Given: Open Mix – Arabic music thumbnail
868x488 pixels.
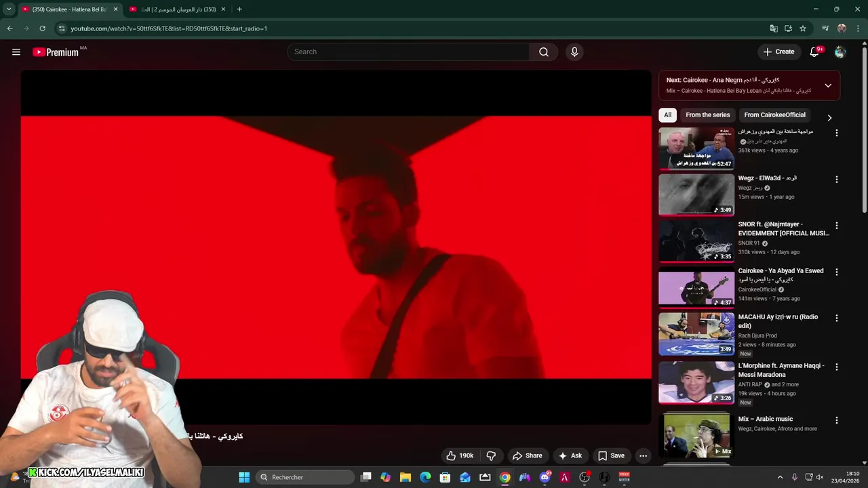Looking at the screenshot, I should point(696,435).
